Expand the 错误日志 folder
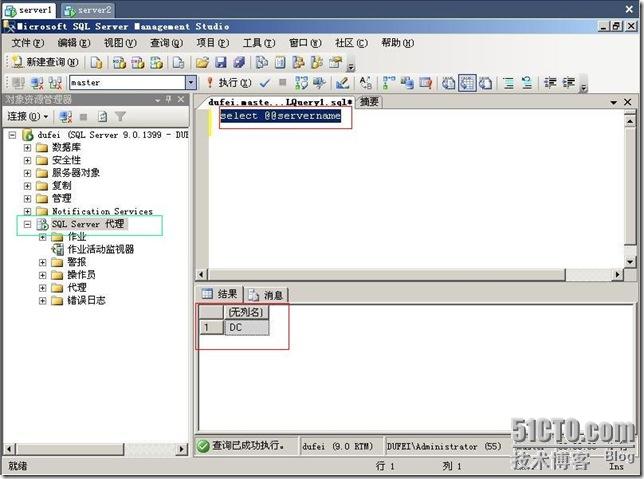Image resolution: width=644 pixels, height=479 pixels. tap(42, 301)
